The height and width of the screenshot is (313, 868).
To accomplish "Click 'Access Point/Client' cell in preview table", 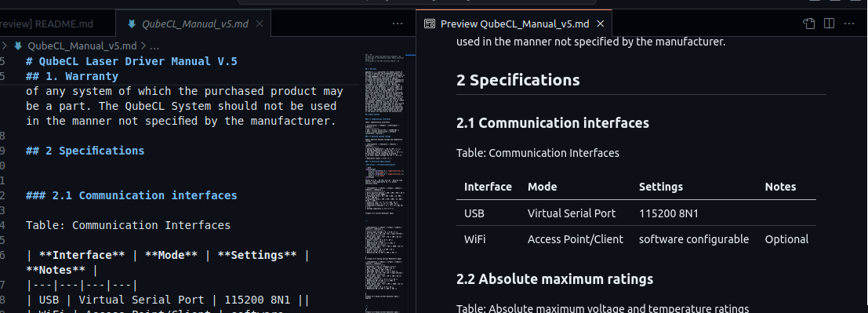I will pyautogui.click(x=576, y=239).
